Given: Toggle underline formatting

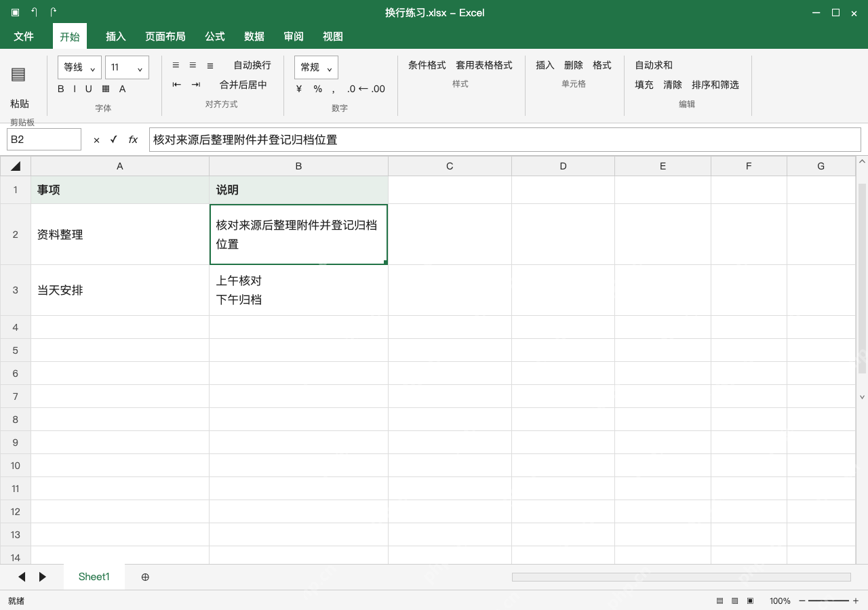Looking at the screenshot, I should tap(88, 89).
